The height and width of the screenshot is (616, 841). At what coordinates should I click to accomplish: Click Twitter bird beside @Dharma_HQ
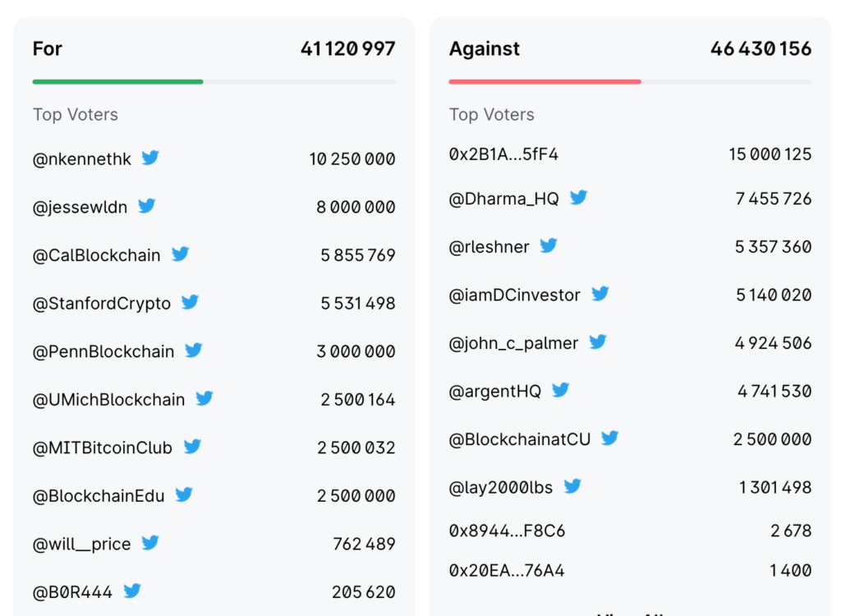[578, 197]
